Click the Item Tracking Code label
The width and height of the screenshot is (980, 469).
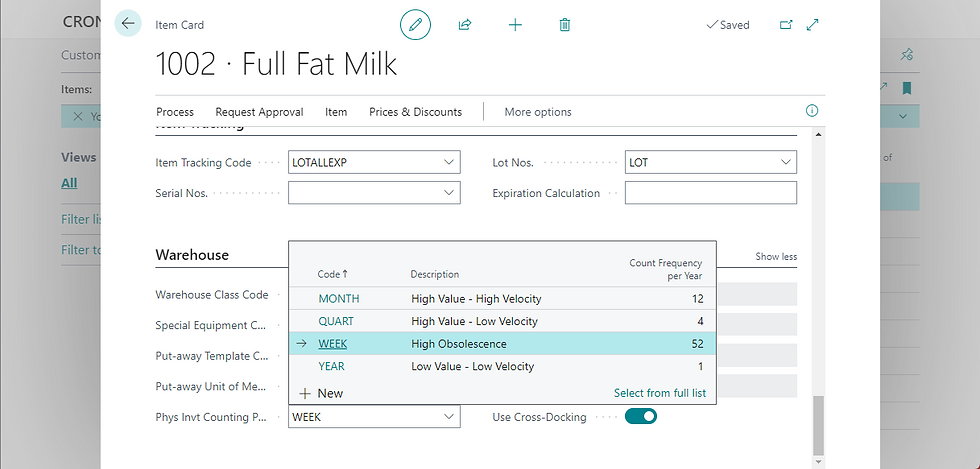(203, 163)
